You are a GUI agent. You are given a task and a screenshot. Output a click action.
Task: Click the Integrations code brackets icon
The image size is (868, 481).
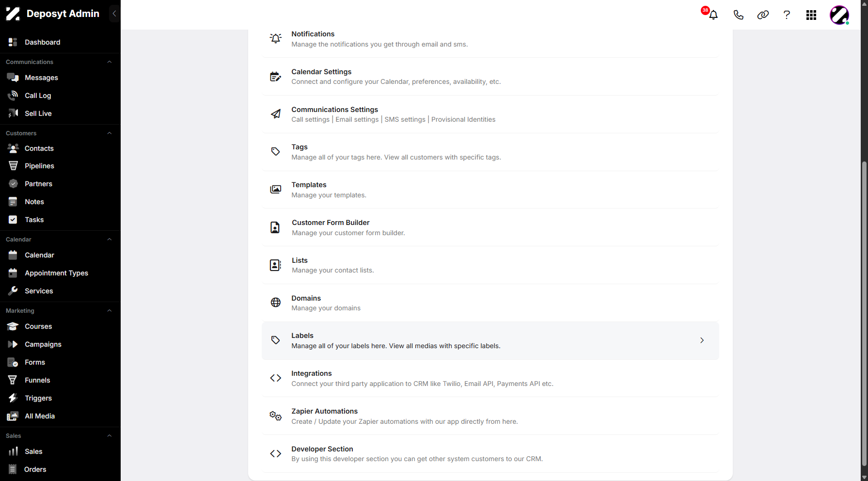pos(276,378)
